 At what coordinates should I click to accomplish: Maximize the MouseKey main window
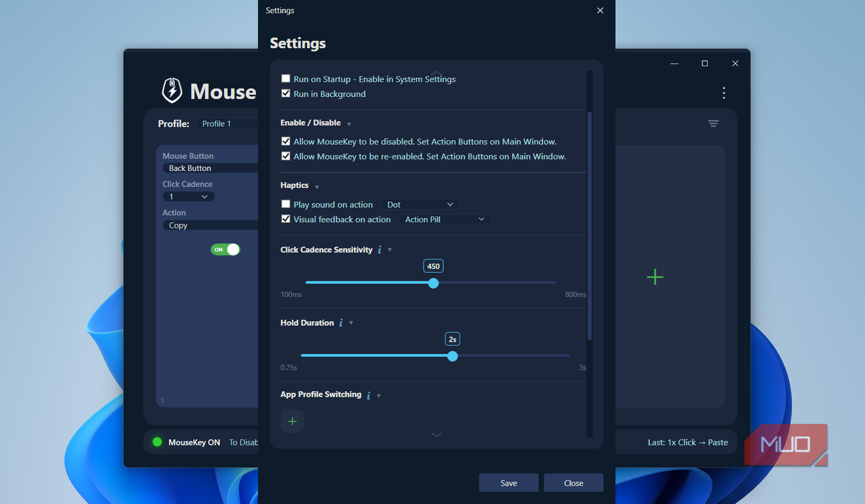[704, 63]
